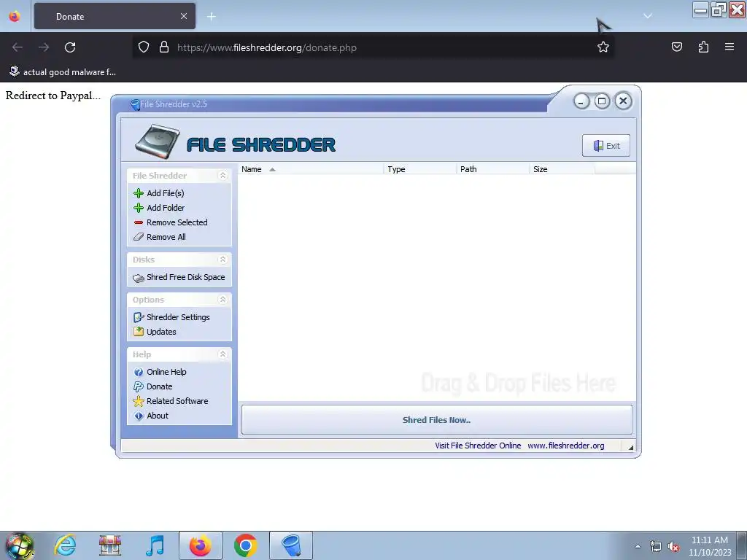Collapse the Disks sidebar panel
Screen dimensions: 747x560
tap(222, 260)
